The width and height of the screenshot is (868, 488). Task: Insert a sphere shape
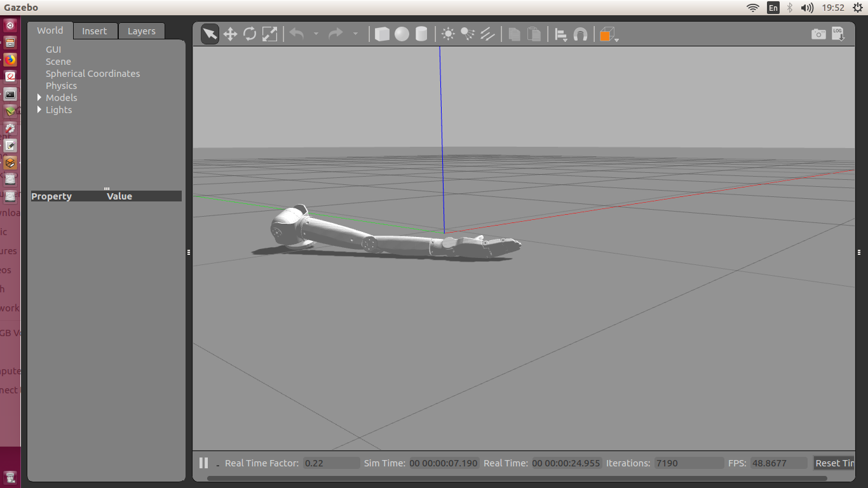402,34
